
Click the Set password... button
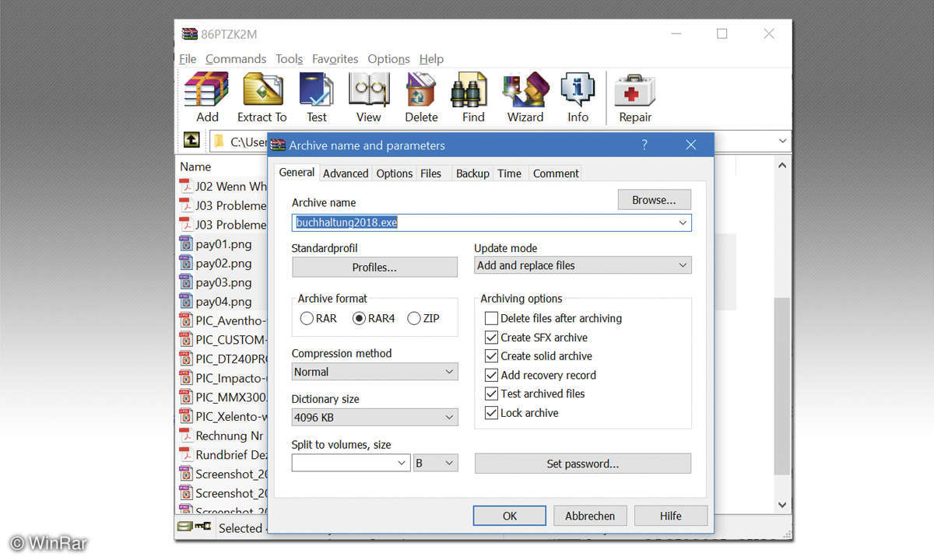point(582,464)
